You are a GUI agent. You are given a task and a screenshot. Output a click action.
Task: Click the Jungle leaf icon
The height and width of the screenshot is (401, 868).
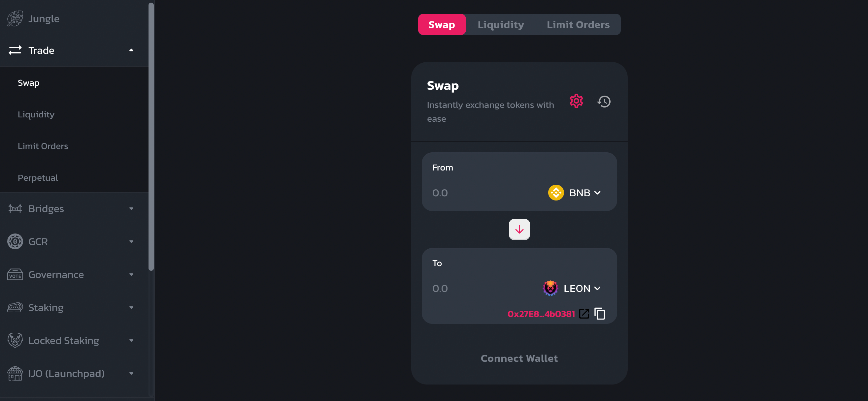pyautogui.click(x=15, y=18)
